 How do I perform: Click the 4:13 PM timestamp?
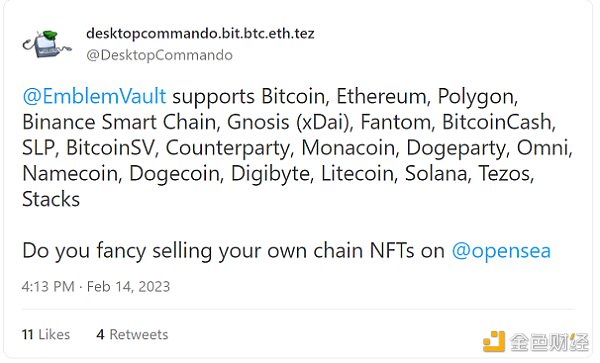click(x=48, y=286)
